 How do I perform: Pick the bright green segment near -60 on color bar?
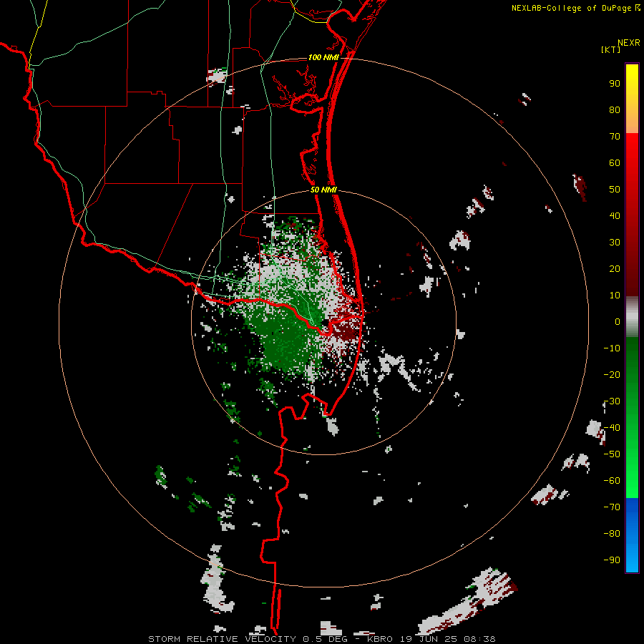[x=632, y=481]
